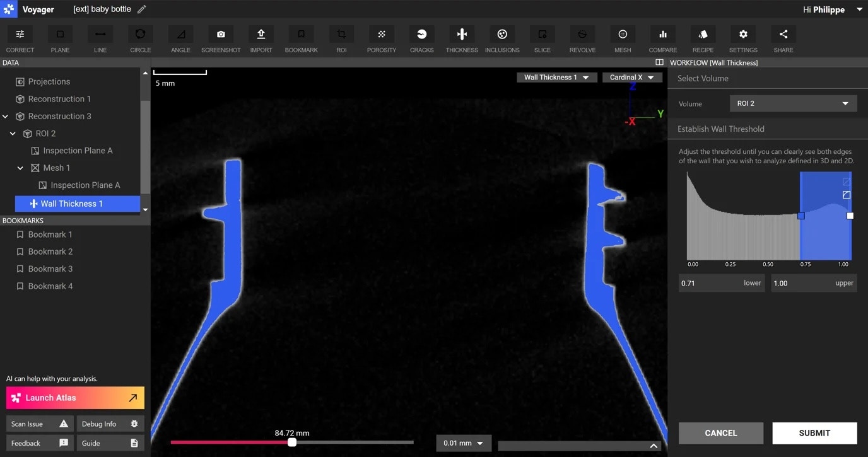
Task: Click the upper threshold value field
Action: pos(814,283)
